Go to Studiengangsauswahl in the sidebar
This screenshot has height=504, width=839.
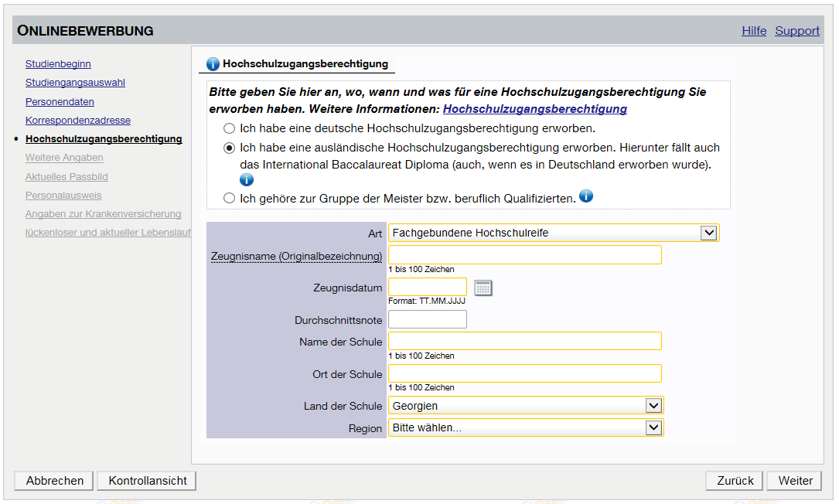point(75,83)
